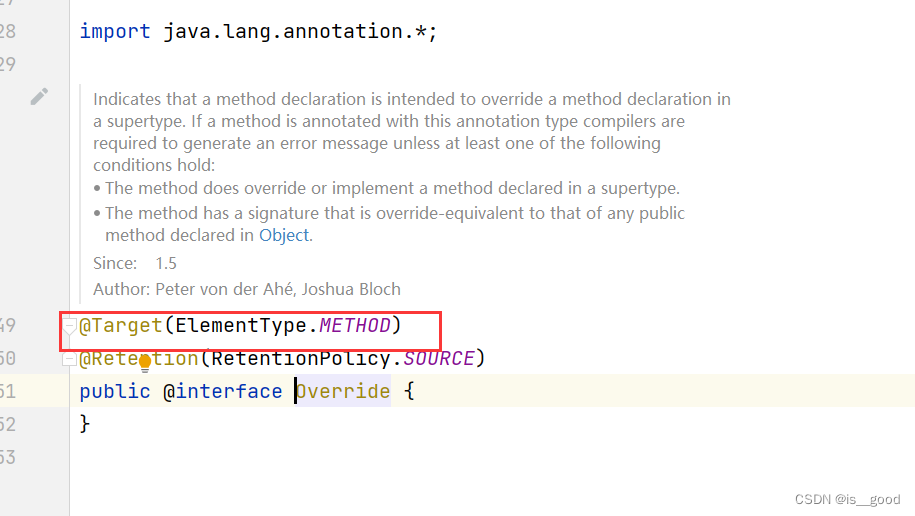Image resolution: width=915 pixels, height=516 pixels.
Task: Click the ElementType class name
Action: [x=240, y=326]
